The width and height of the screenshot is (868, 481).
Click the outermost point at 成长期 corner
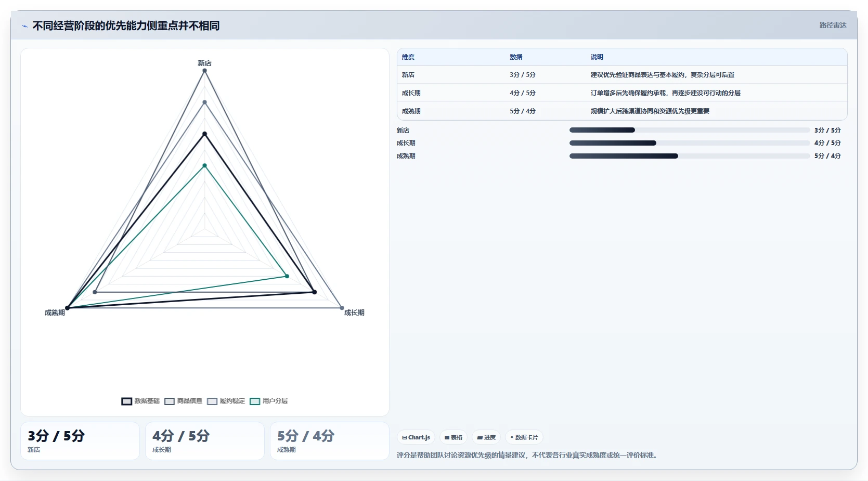pos(342,308)
